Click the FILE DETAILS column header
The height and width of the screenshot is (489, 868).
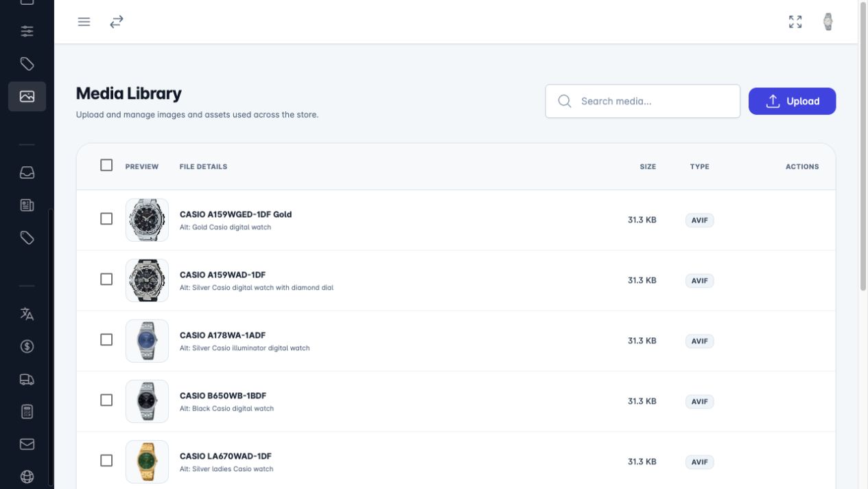[x=203, y=166]
